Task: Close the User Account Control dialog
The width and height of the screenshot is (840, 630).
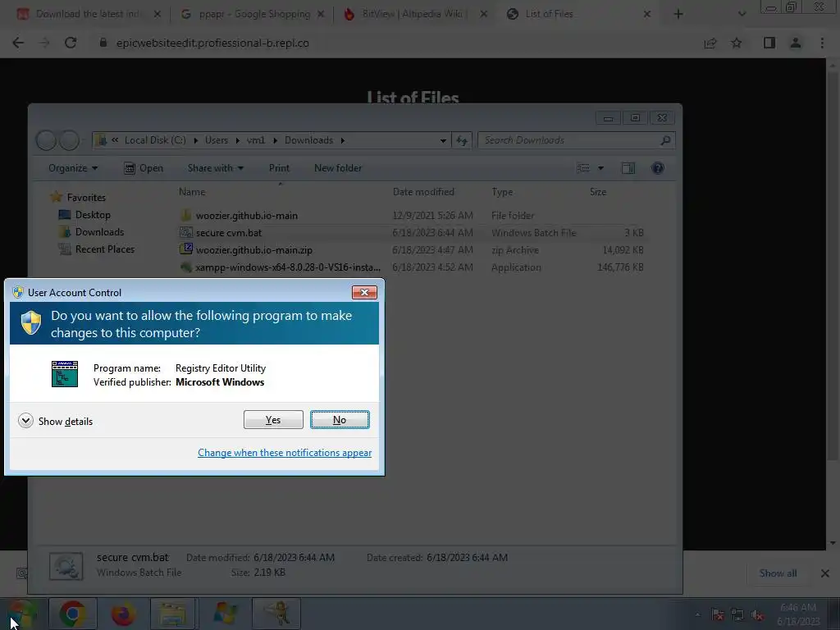Action: pos(364,292)
